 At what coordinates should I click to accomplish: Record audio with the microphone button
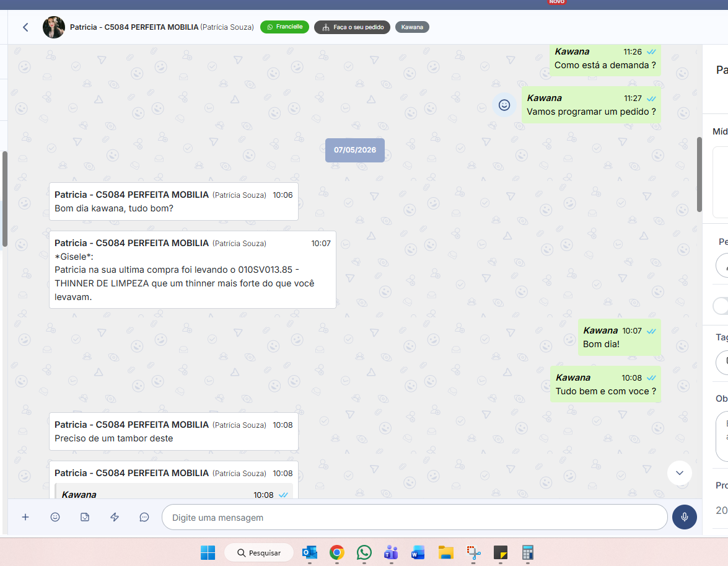pyautogui.click(x=685, y=517)
